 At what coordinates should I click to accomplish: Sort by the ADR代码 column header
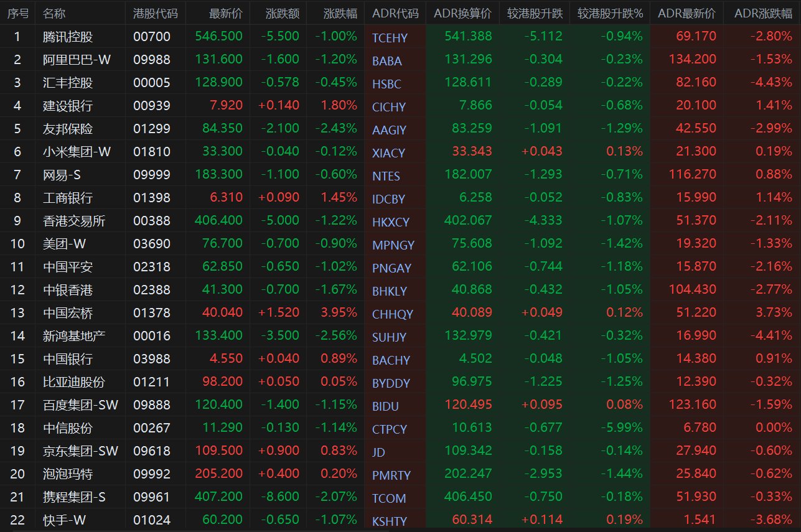(395, 13)
